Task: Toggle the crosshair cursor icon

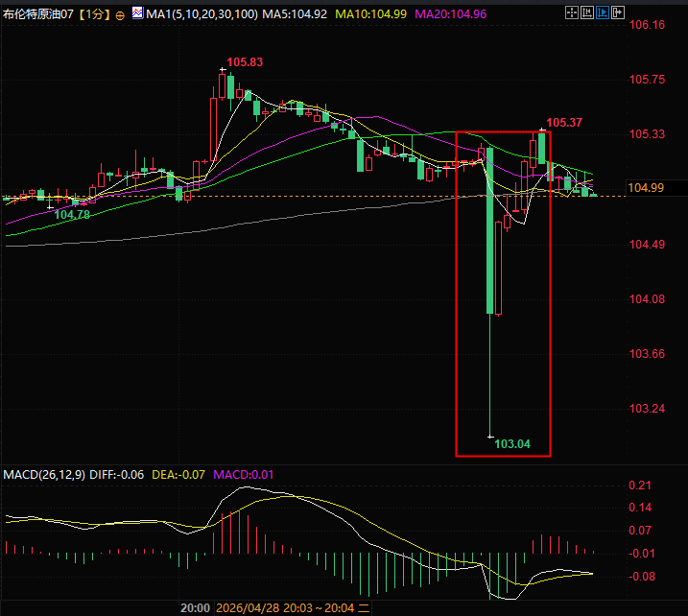Action: coord(572,12)
